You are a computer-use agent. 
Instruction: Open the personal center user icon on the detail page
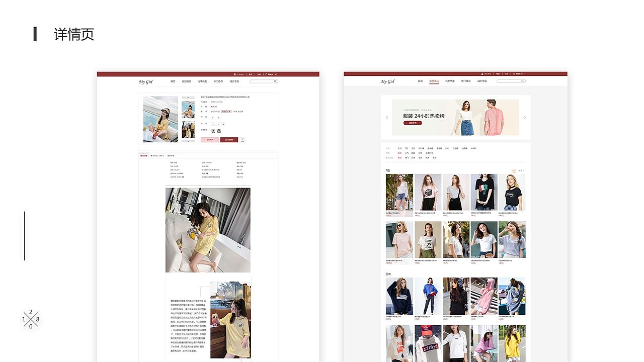(x=235, y=74)
